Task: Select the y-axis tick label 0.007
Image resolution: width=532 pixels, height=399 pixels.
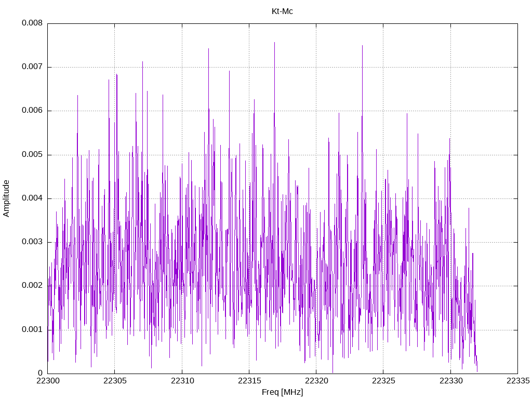Action: [x=32, y=67]
